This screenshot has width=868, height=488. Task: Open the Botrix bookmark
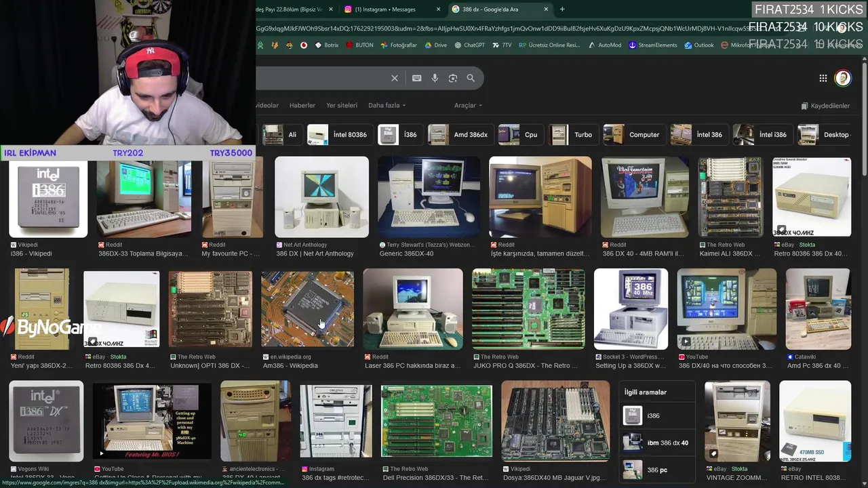pyautogui.click(x=326, y=45)
